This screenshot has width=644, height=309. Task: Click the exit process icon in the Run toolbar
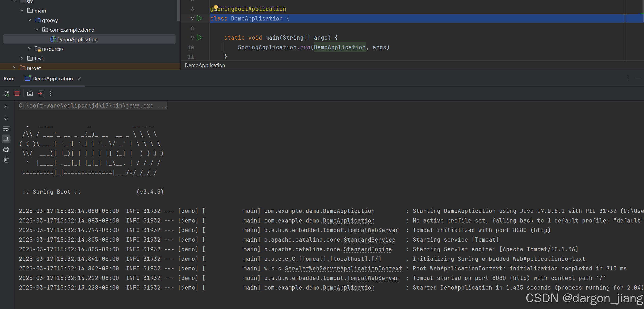41,94
